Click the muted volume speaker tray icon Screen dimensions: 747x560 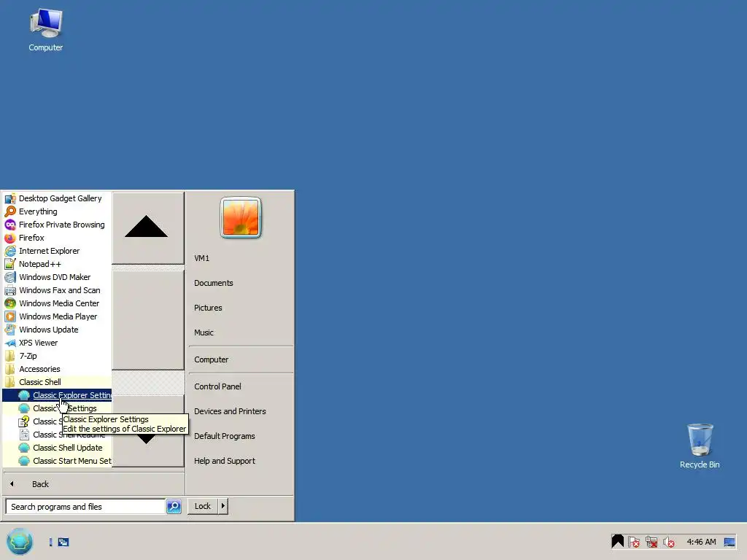[x=669, y=542]
